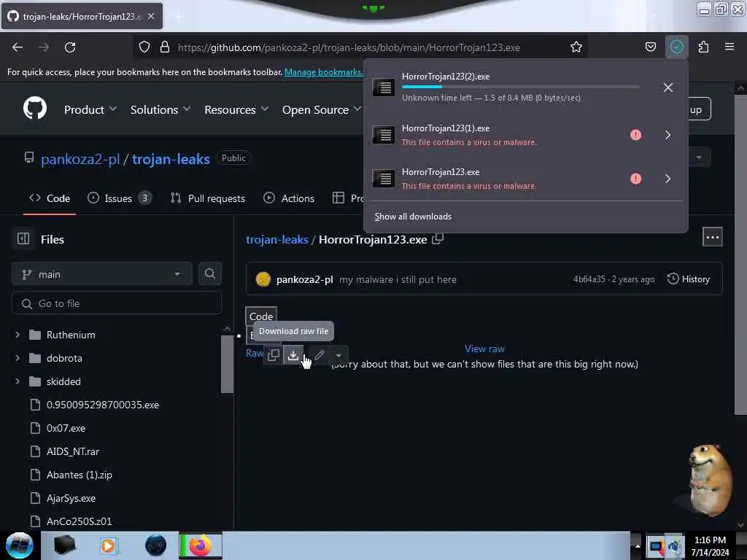
Task: Focus the Go to file input
Action: [x=117, y=303]
